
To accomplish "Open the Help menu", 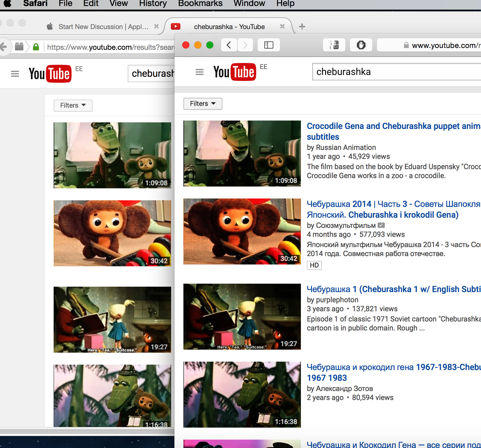I will (285, 3).
